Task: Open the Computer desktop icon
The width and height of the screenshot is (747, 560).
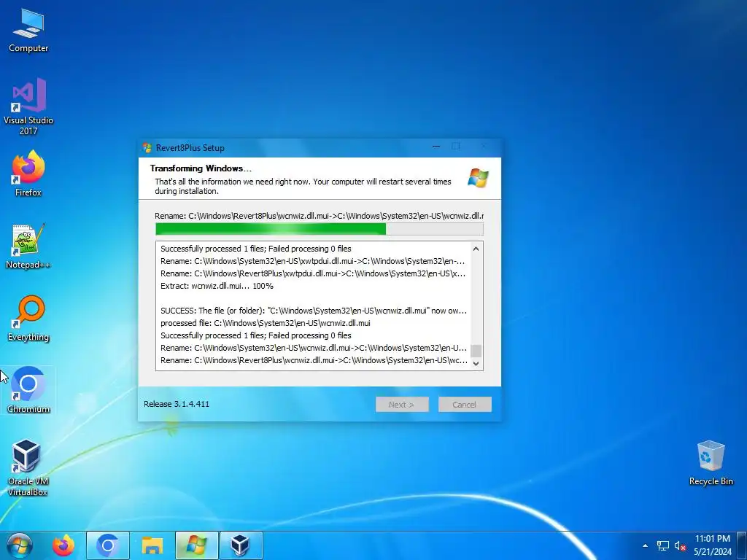Action: (28, 29)
